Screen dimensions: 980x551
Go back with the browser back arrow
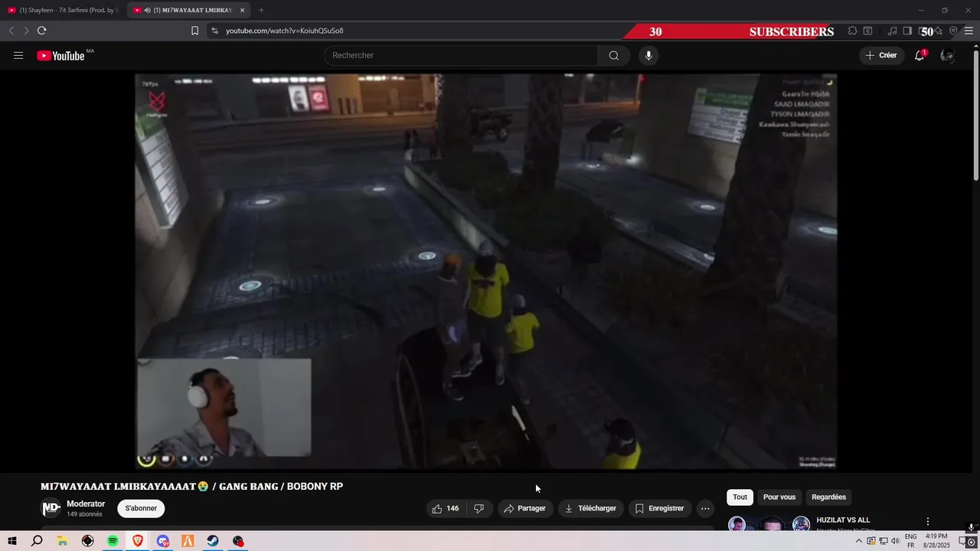(x=11, y=31)
